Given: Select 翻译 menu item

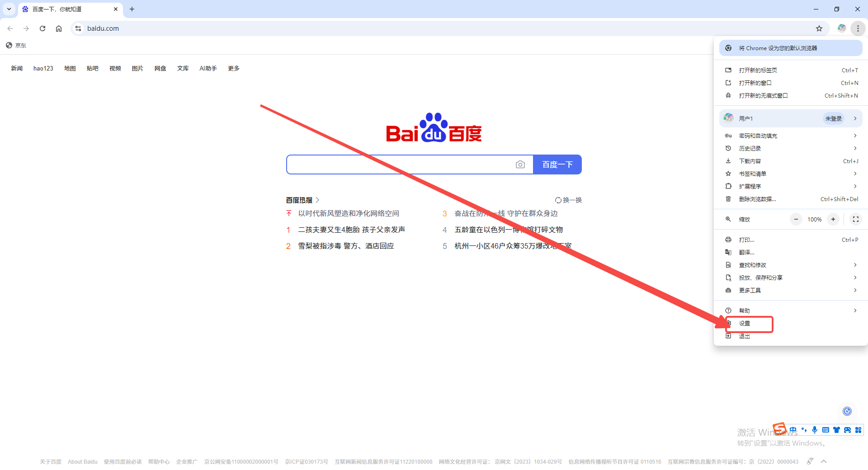Looking at the screenshot, I should coord(791,252).
